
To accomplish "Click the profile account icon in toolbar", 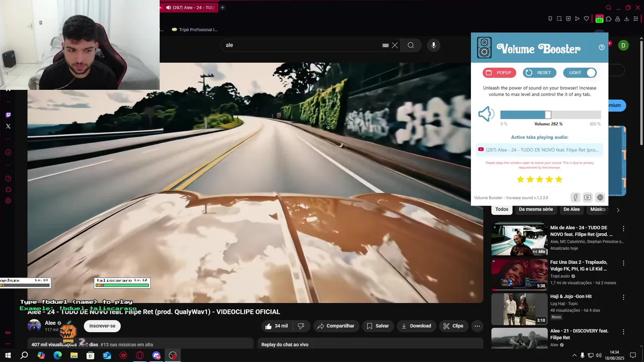I will pos(617,19).
